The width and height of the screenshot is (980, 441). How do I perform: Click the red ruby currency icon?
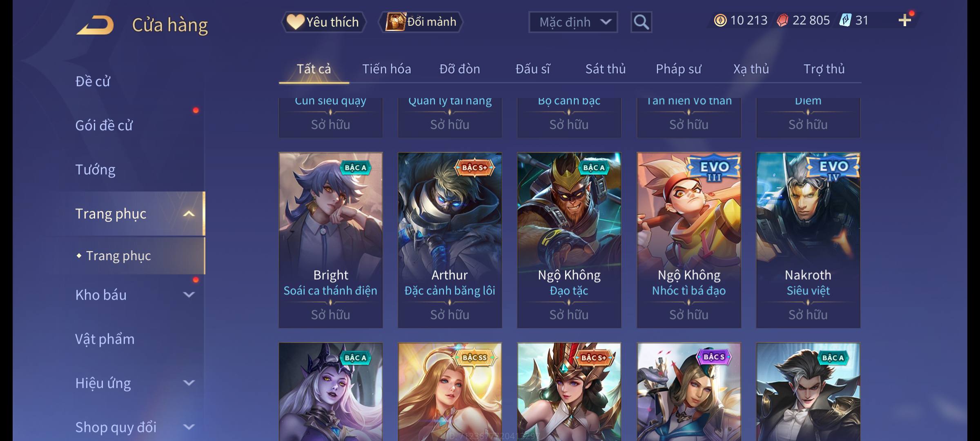(782, 20)
